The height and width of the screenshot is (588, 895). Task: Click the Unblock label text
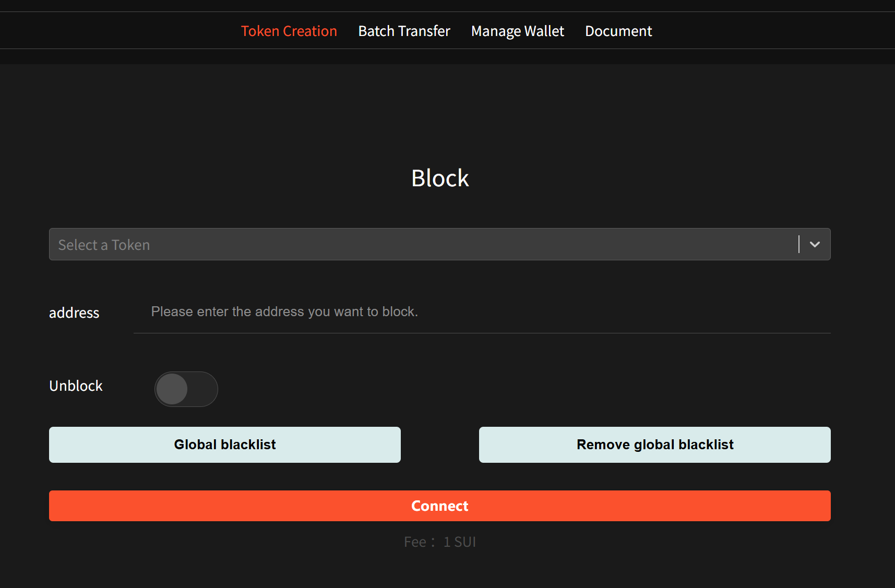click(75, 386)
